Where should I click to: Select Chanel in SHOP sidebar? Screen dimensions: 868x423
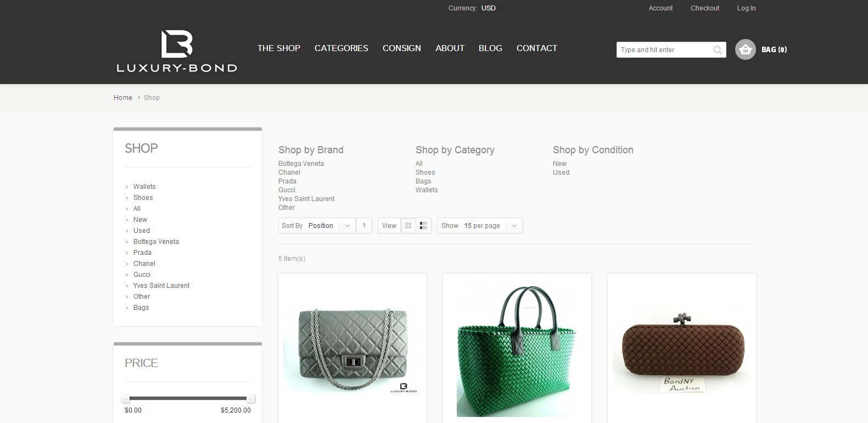(144, 264)
